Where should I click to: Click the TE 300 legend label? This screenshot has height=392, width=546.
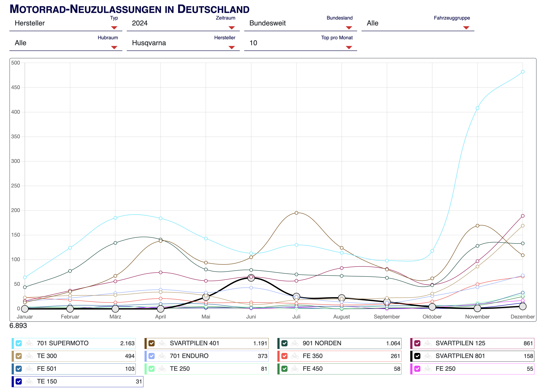[47, 356]
